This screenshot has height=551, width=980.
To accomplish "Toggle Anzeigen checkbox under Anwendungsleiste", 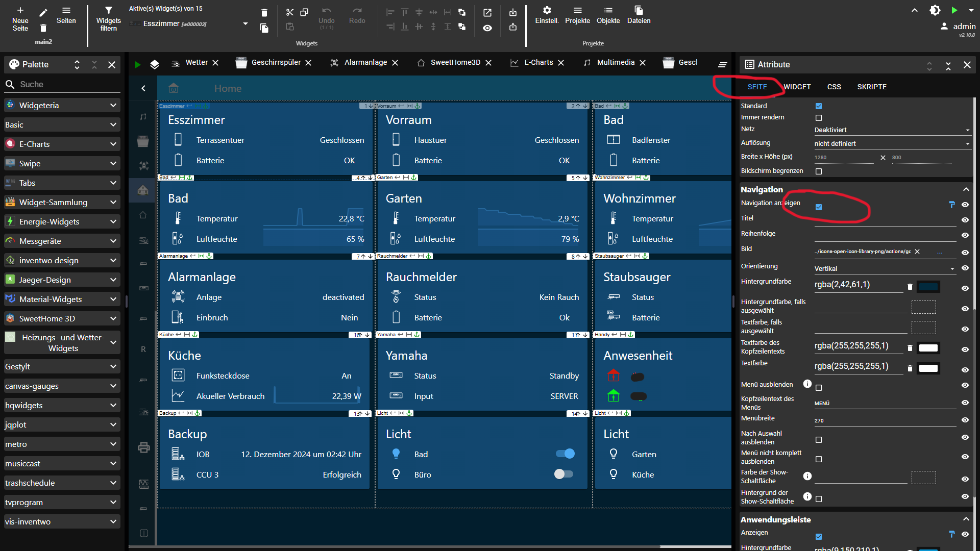I will pos(819,537).
